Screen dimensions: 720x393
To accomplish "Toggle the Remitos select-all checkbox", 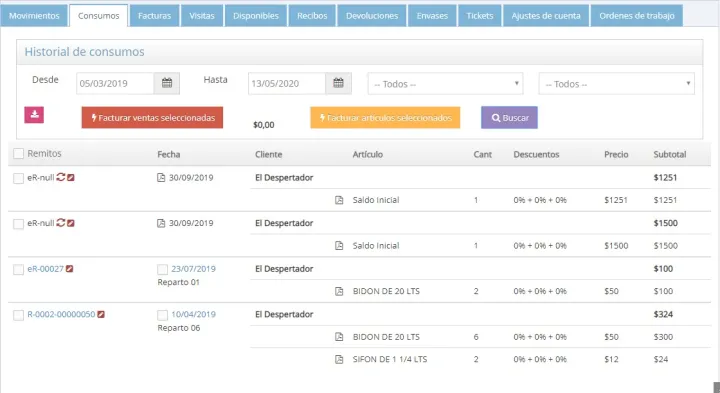I will point(18,153).
